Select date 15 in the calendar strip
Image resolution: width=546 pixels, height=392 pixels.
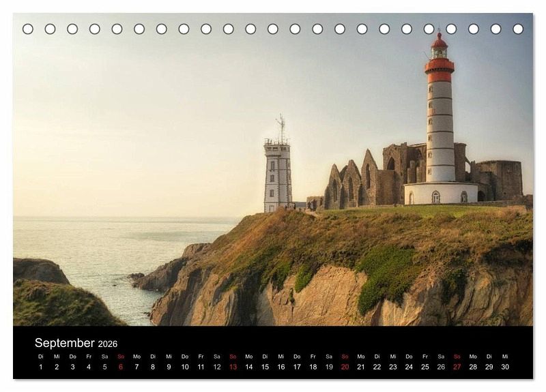click(x=265, y=367)
